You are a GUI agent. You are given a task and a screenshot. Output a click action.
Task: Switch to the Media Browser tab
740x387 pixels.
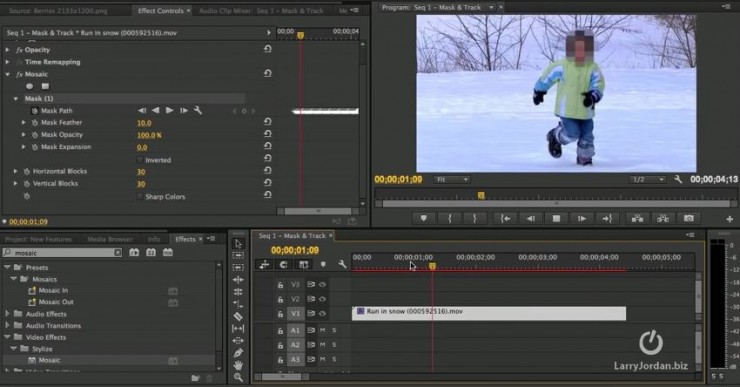[x=110, y=239]
